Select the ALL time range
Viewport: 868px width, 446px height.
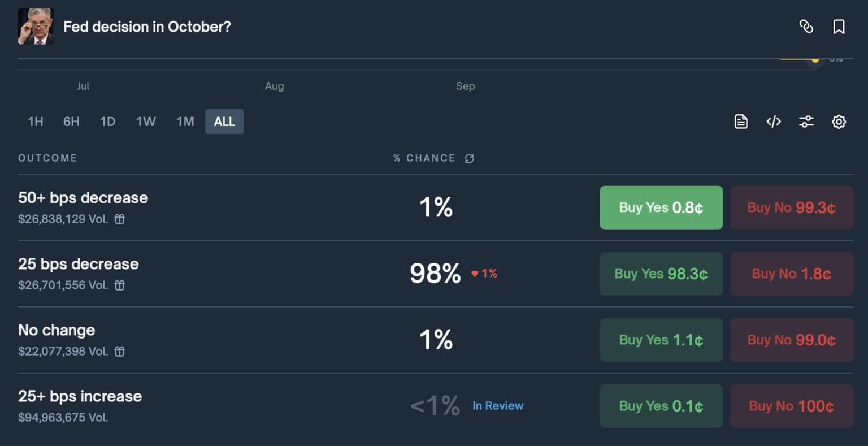pyautogui.click(x=224, y=122)
